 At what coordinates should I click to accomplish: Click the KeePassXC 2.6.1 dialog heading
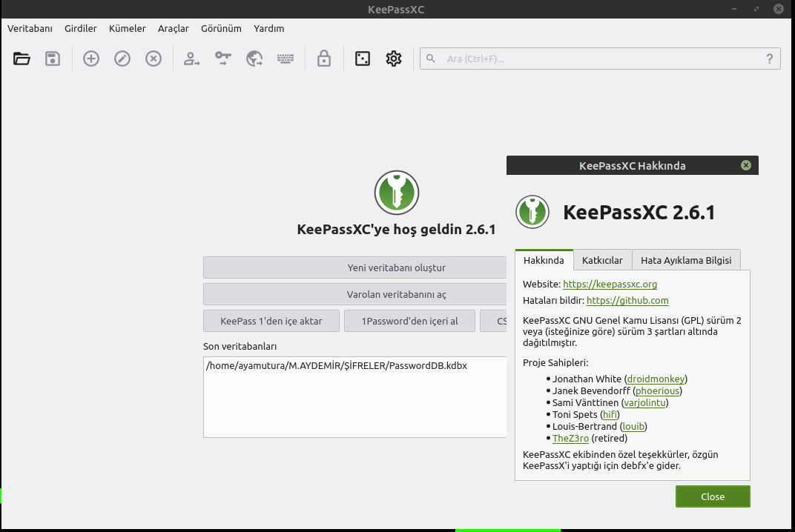click(x=639, y=213)
